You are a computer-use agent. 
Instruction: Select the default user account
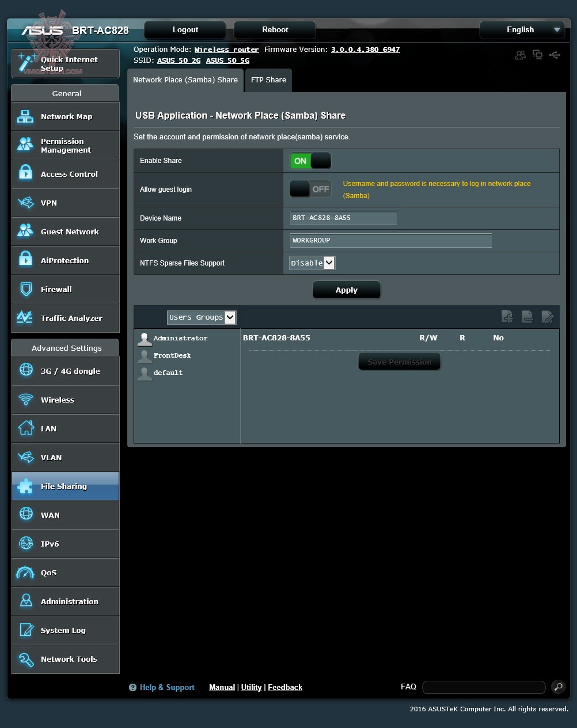[x=161, y=373]
